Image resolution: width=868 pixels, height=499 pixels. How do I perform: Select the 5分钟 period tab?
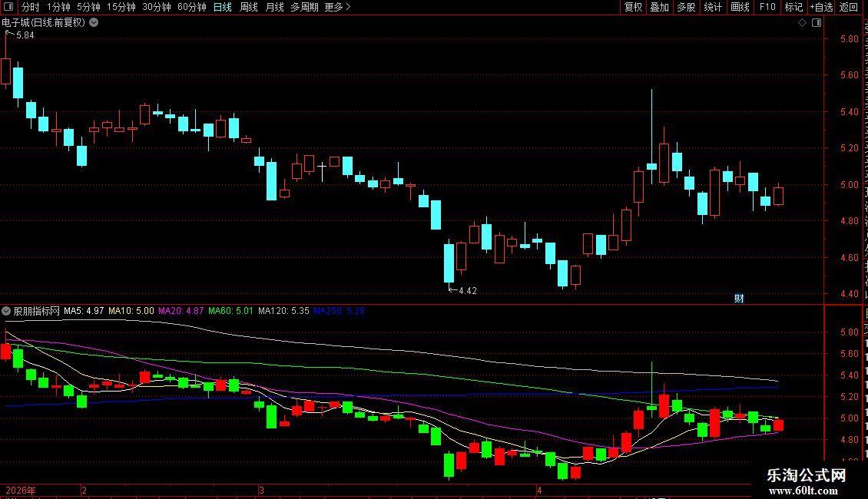(88, 7)
